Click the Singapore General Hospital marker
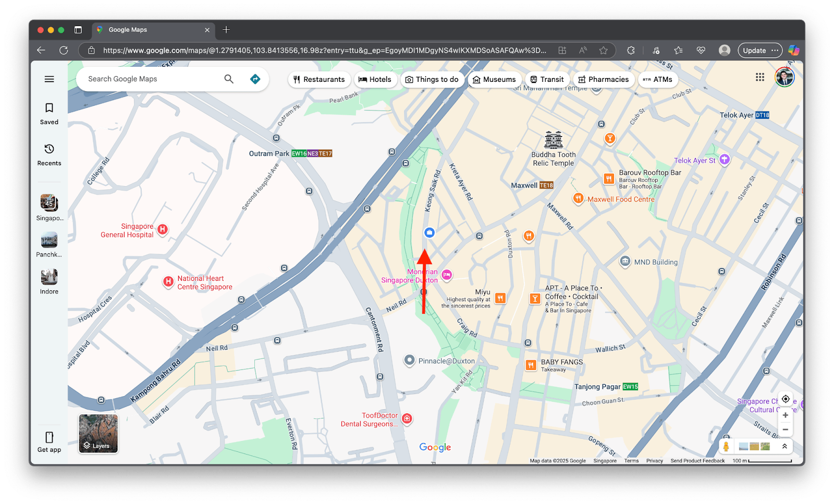 click(163, 229)
